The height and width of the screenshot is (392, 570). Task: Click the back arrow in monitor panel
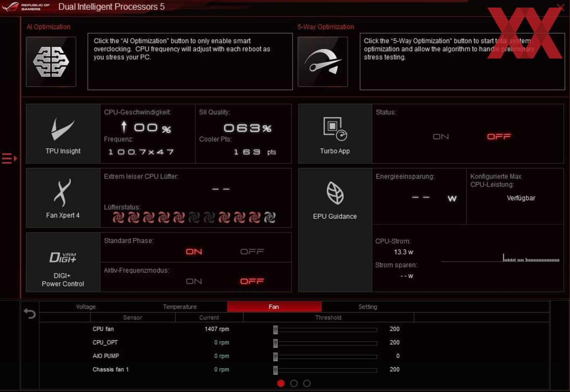(30, 313)
